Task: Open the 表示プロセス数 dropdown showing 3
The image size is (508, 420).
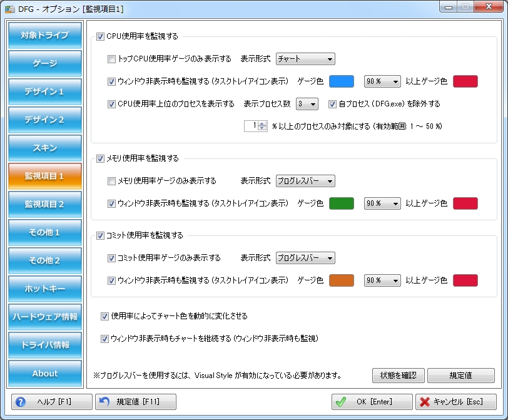Action: [307, 103]
